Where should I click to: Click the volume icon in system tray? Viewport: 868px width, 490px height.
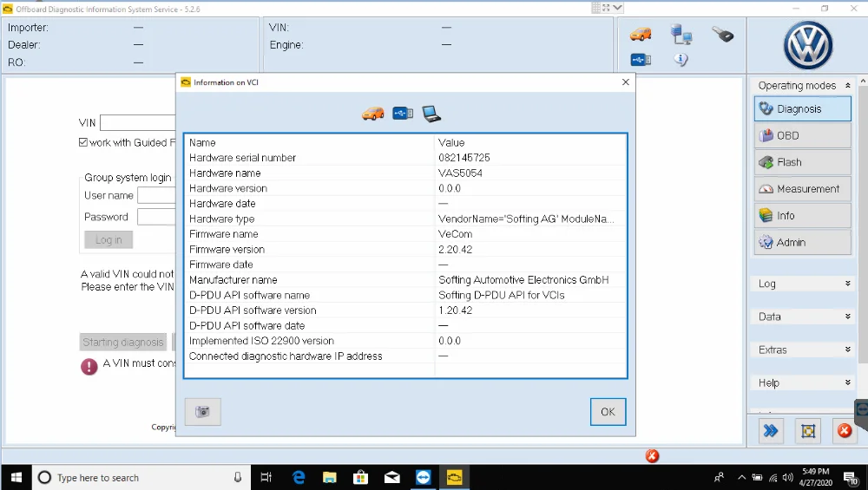click(x=788, y=477)
